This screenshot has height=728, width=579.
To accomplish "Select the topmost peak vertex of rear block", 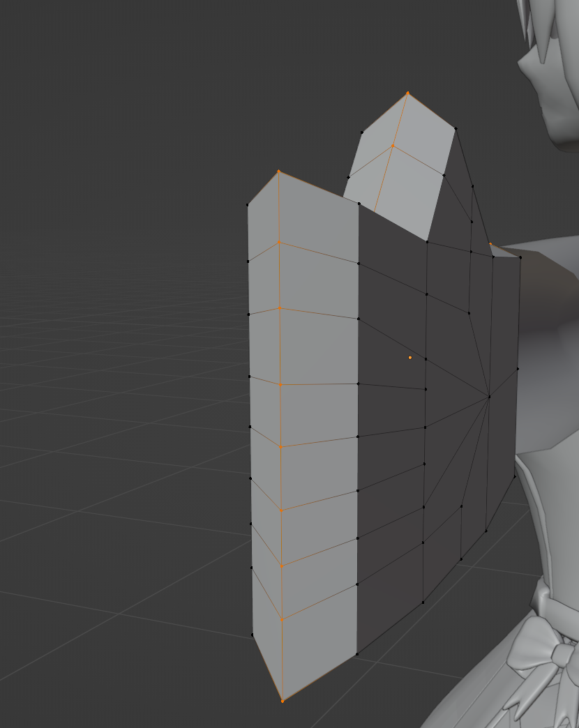I will coord(407,93).
